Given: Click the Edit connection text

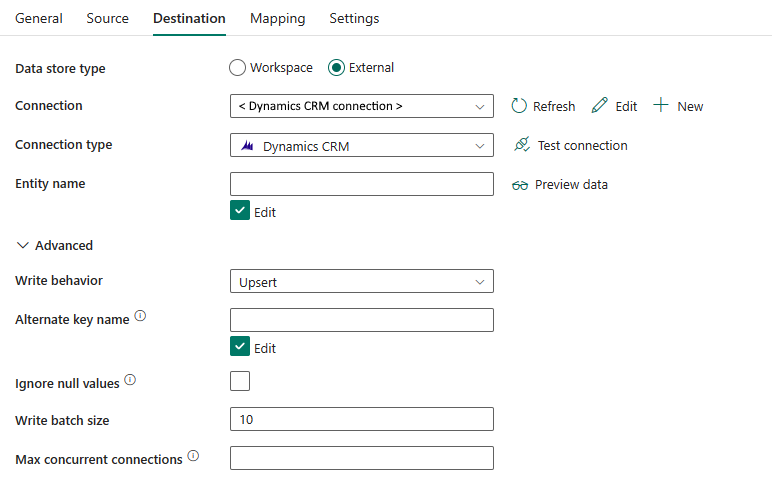Looking at the screenshot, I should pyautogui.click(x=626, y=106).
